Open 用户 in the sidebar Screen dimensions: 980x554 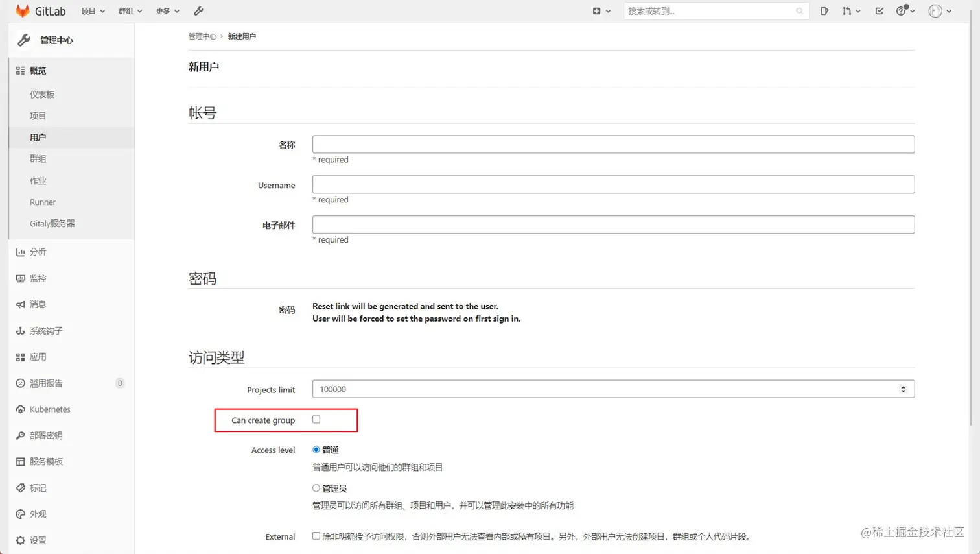[x=38, y=138]
